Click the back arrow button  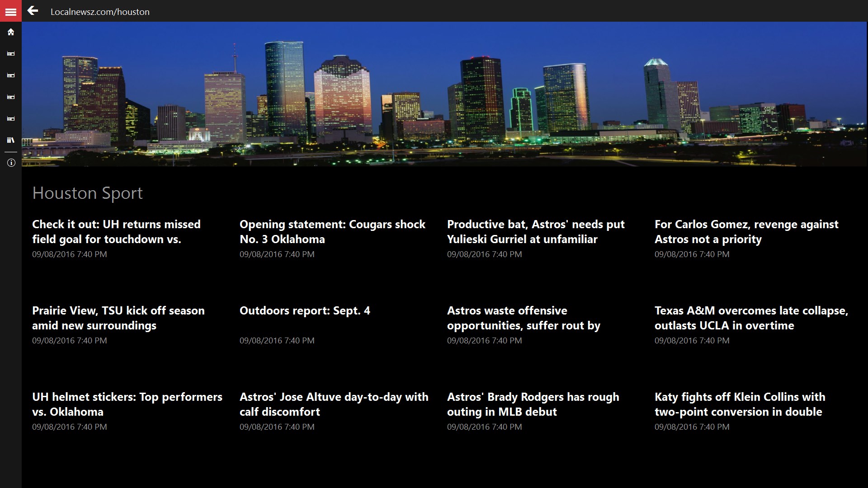click(x=33, y=11)
